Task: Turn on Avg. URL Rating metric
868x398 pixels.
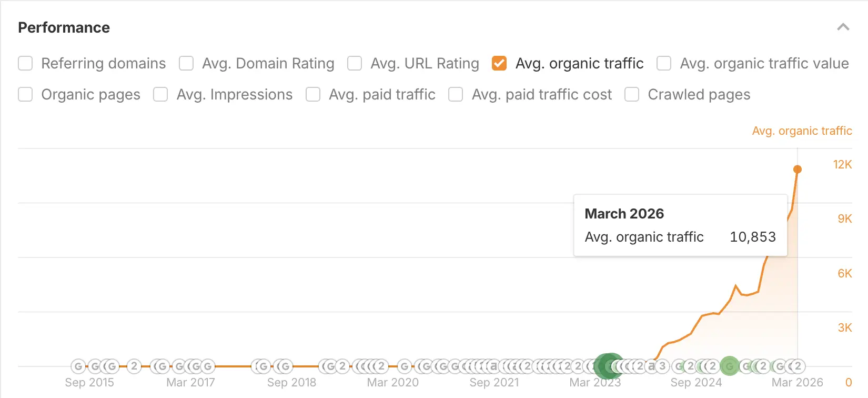Action: point(355,64)
